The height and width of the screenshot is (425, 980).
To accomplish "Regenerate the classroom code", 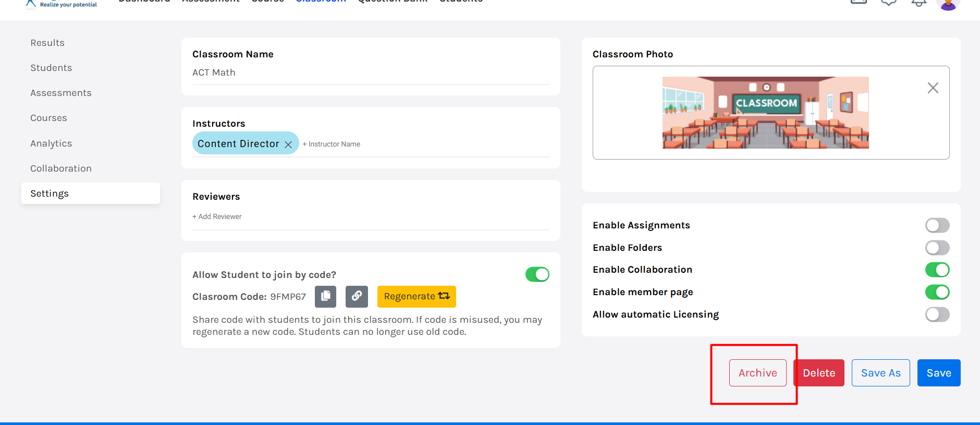I will point(416,296).
